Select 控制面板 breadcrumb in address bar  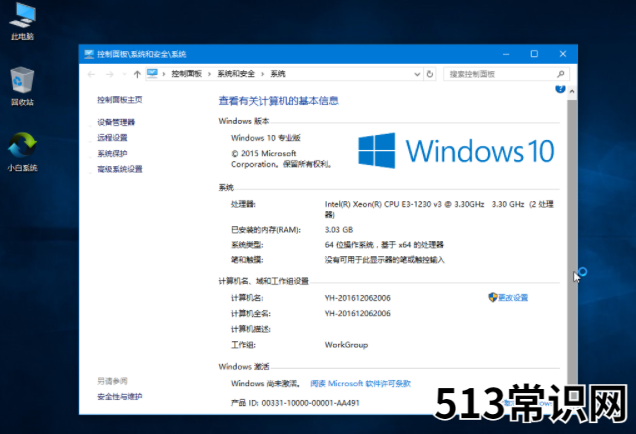pos(187,74)
